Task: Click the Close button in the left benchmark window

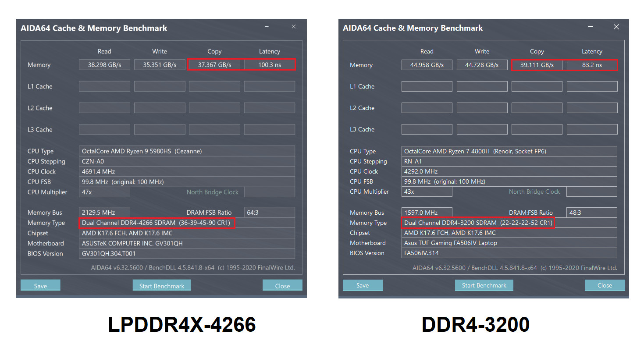Action: 282,286
